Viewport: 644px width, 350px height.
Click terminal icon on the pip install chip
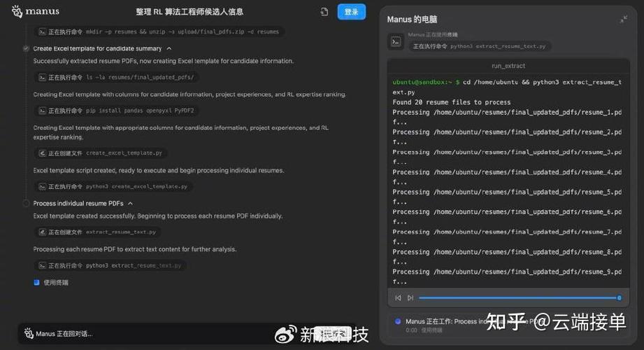(x=42, y=111)
